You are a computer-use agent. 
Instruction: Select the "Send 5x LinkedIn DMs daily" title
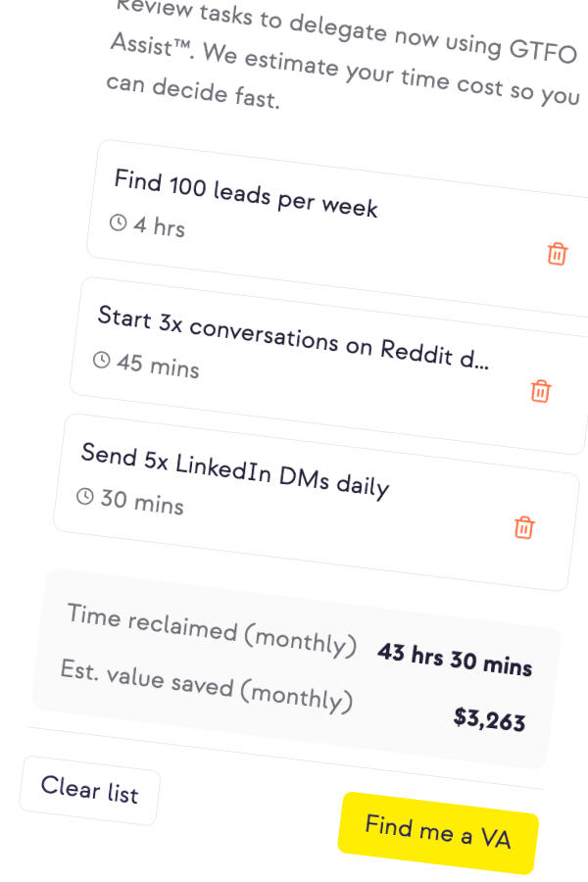coord(235,470)
